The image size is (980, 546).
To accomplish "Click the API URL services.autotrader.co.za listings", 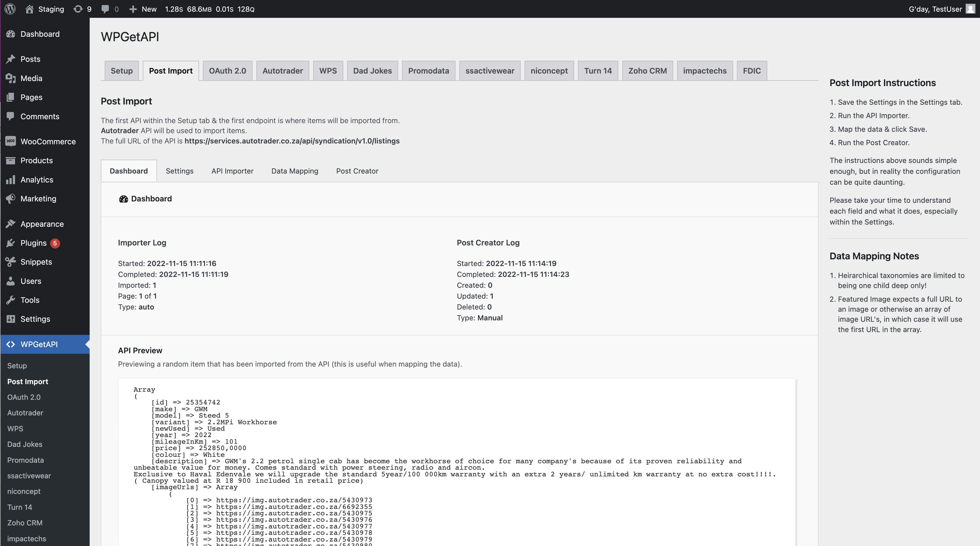I will pos(292,141).
